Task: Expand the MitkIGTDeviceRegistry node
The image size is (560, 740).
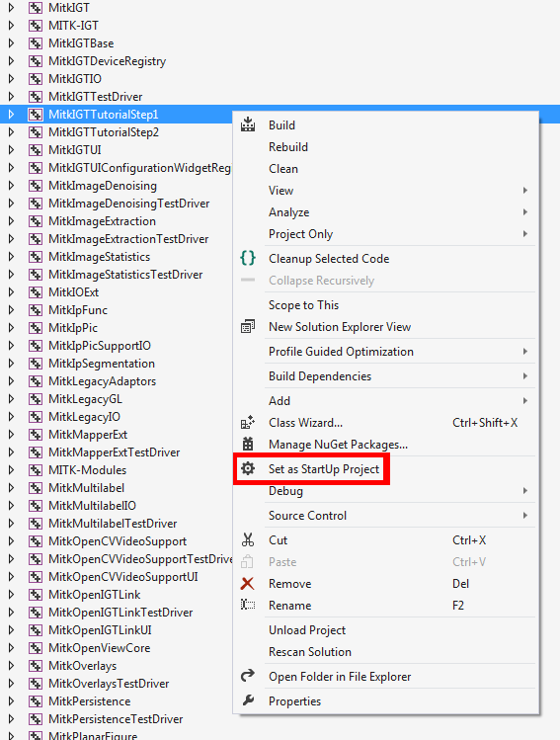Action: click(x=11, y=61)
